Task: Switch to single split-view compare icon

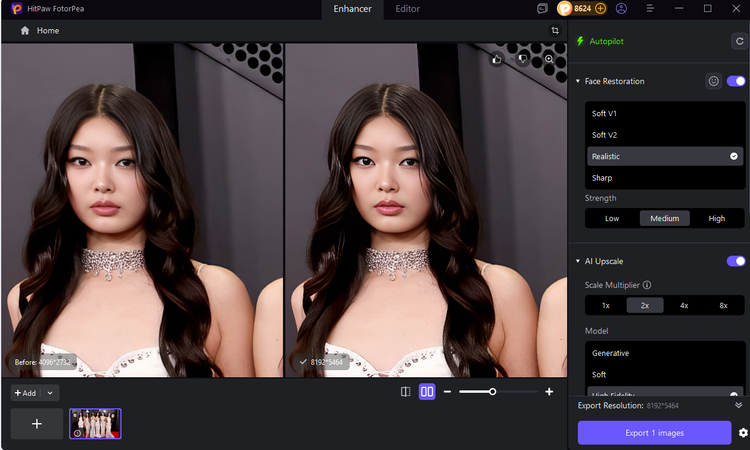Action: point(405,392)
